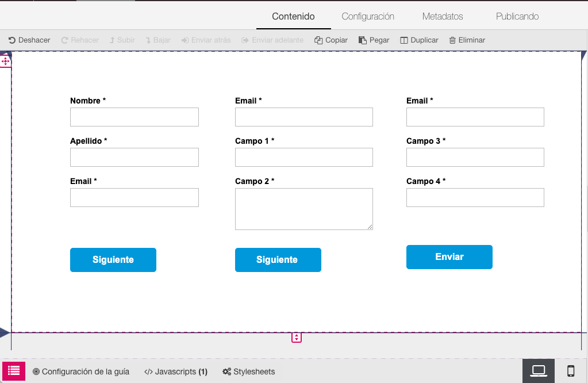Switch to desktop preview icon
The image size is (588, 383).
click(x=538, y=371)
